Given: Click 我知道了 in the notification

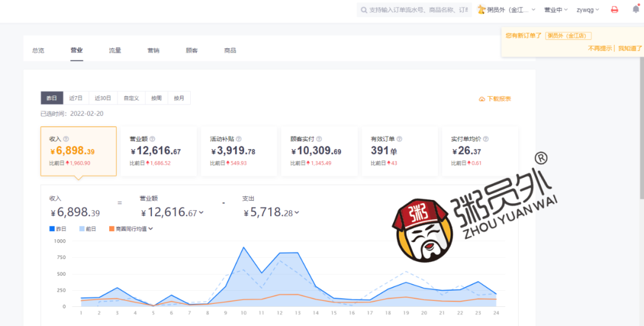Looking at the screenshot, I should (630, 48).
